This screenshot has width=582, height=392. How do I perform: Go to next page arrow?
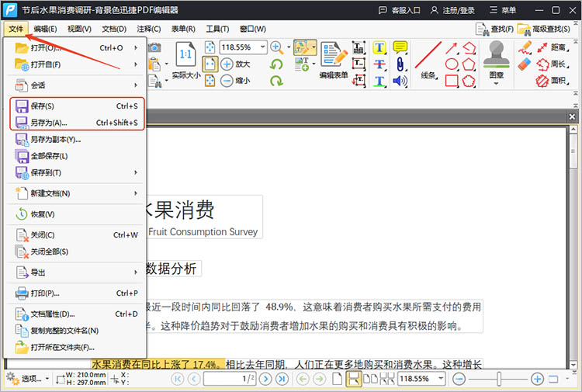(x=265, y=379)
